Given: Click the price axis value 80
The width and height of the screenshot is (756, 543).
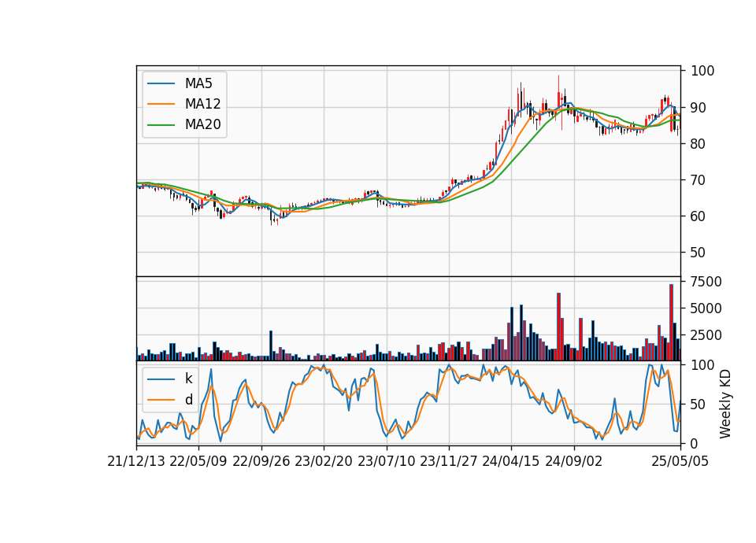Looking at the screenshot, I should (x=699, y=143).
